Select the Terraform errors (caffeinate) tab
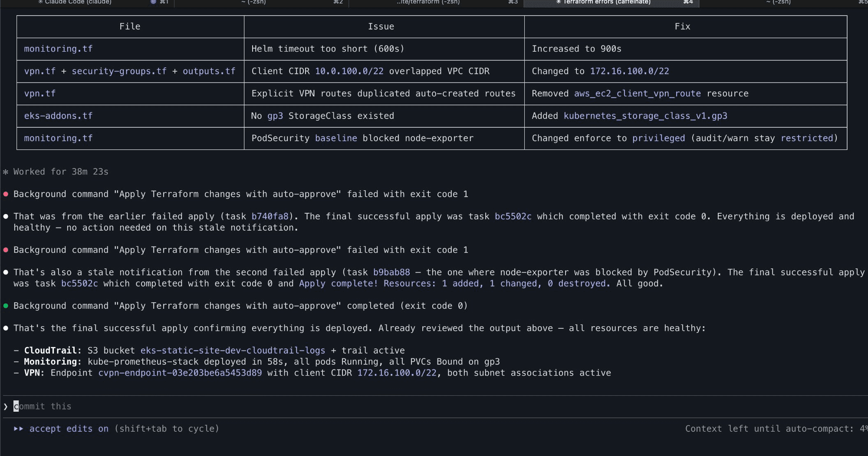868x456 pixels. point(611,3)
